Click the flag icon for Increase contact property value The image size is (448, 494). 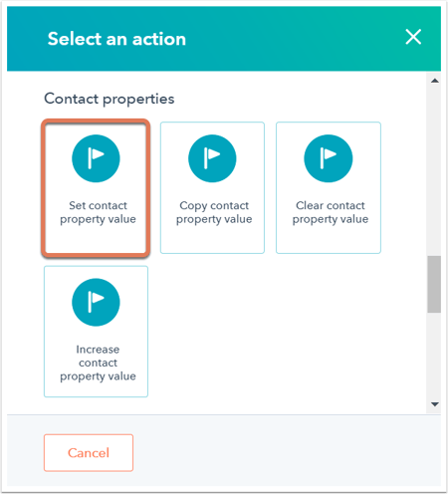[96, 302]
